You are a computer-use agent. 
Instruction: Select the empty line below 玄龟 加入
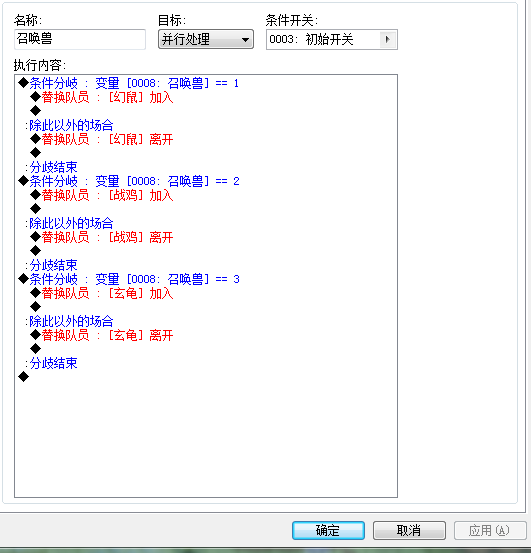pos(35,307)
